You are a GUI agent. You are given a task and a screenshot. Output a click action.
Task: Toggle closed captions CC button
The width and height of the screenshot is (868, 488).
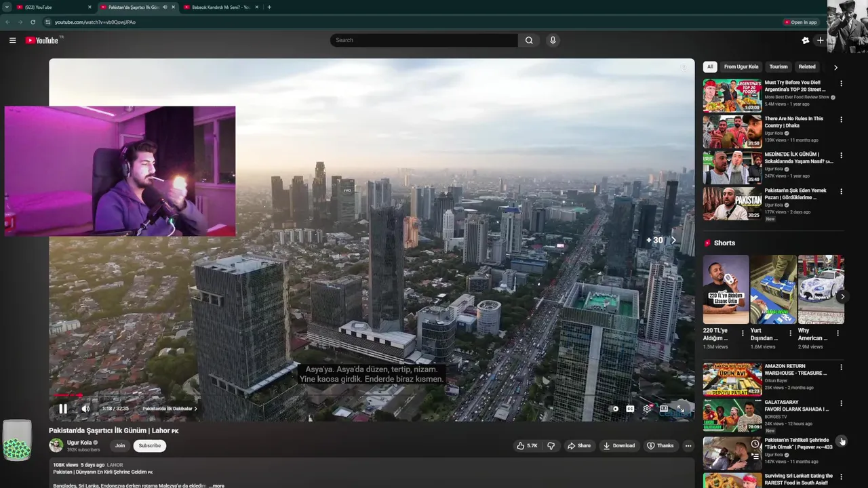tap(630, 409)
